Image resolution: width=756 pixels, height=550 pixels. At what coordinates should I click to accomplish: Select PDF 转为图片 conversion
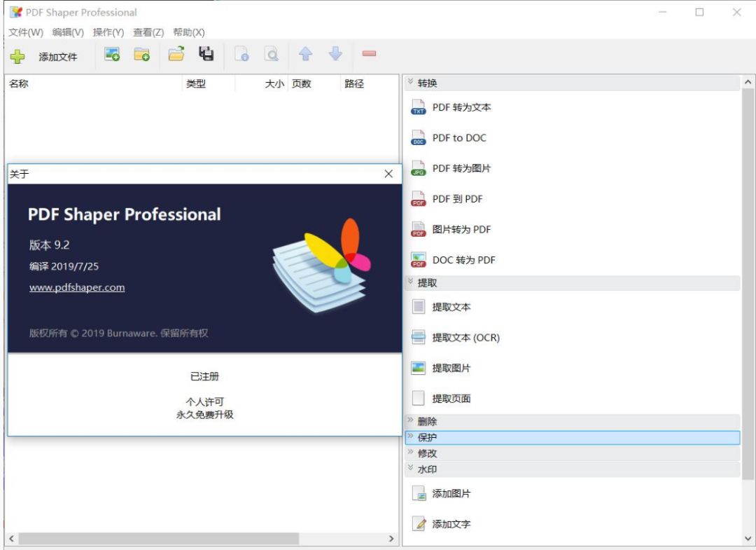tap(462, 168)
